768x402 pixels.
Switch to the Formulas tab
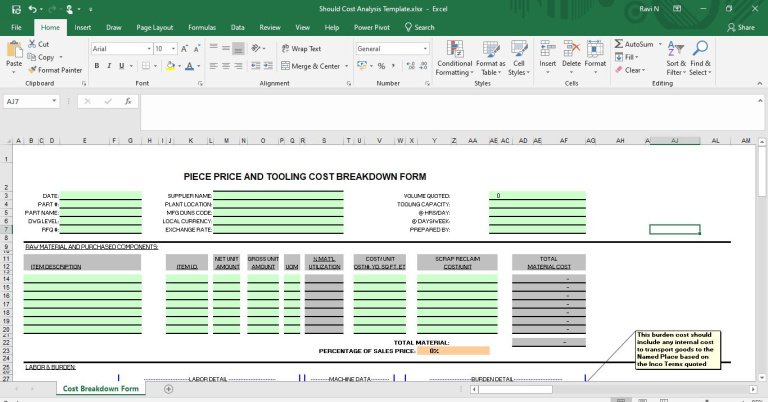(x=202, y=27)
